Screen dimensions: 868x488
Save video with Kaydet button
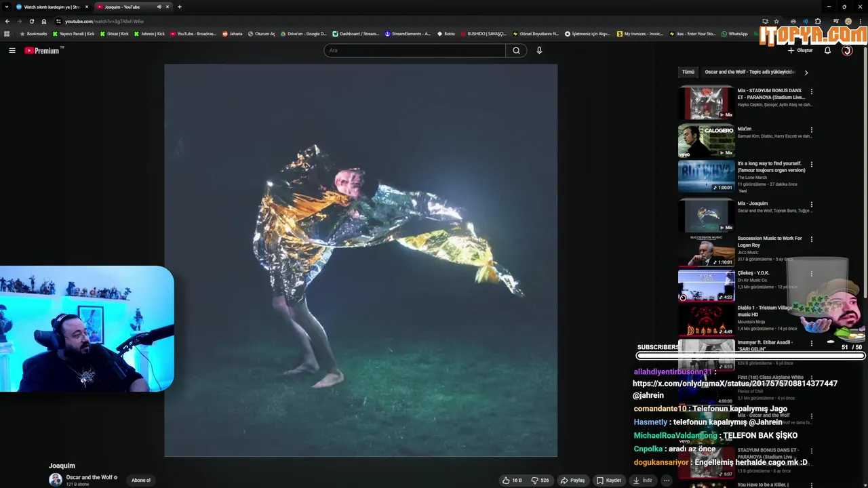[x=608, y=480]
